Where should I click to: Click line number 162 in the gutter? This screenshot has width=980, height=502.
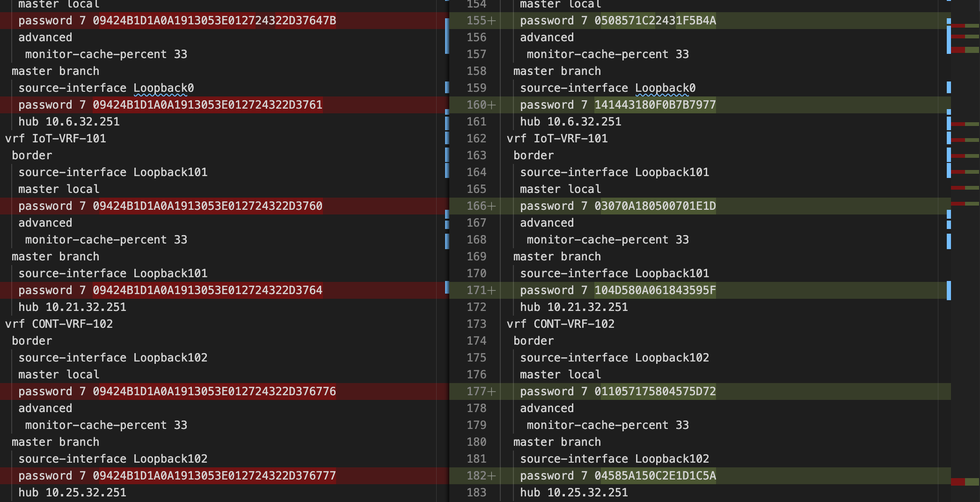pos(476,139)
